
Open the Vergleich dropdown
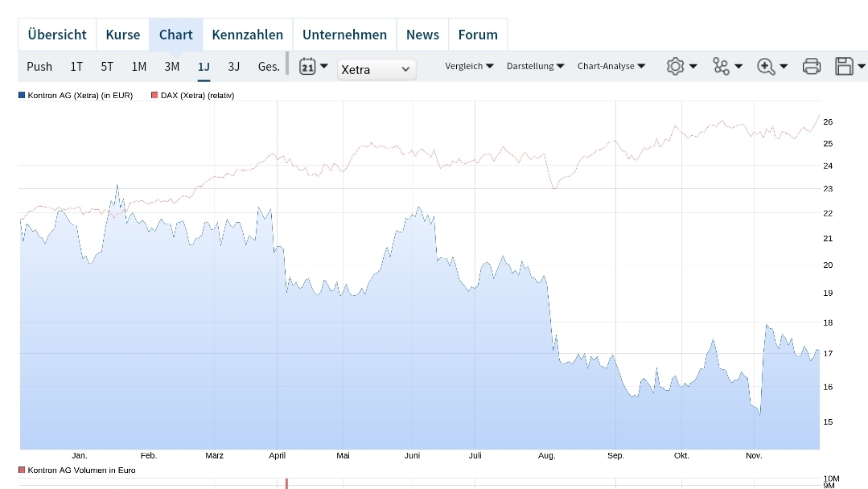[469, 66]
